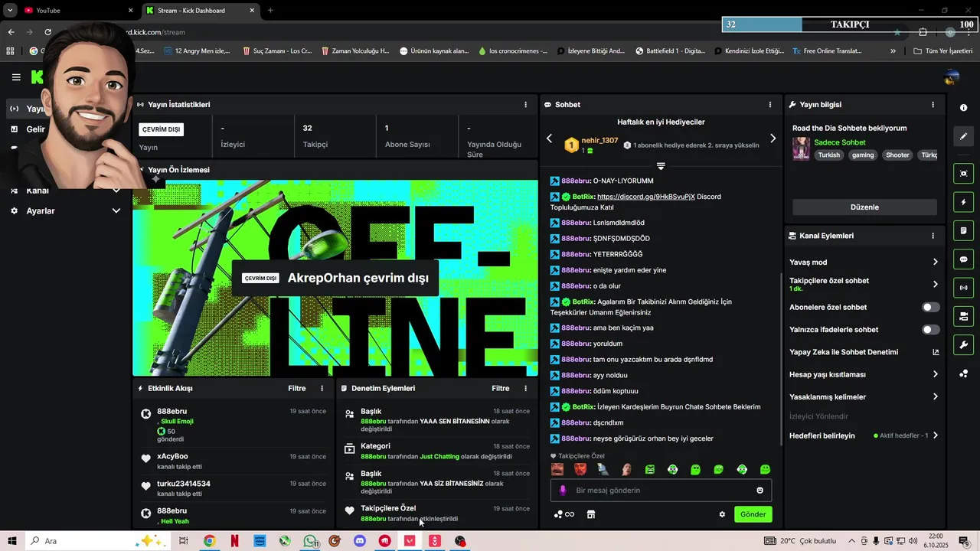
Task: Click the green Gönder send button
Action: click(x=753, y=514)
